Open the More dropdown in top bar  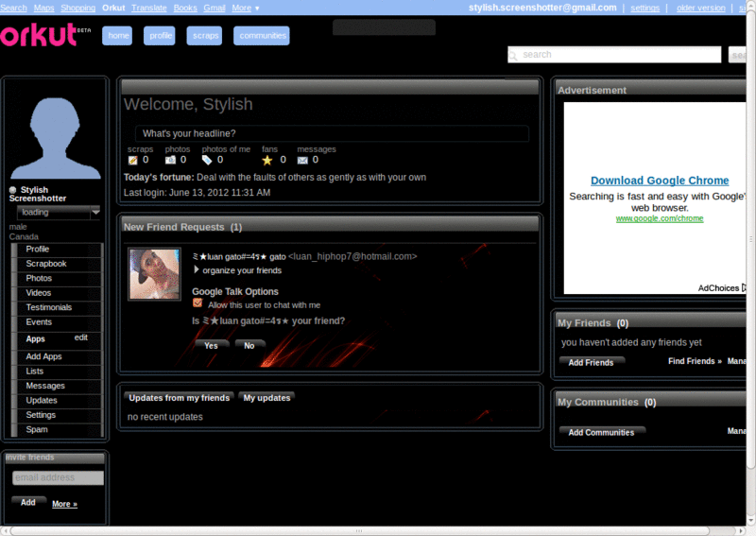point(246,8)
